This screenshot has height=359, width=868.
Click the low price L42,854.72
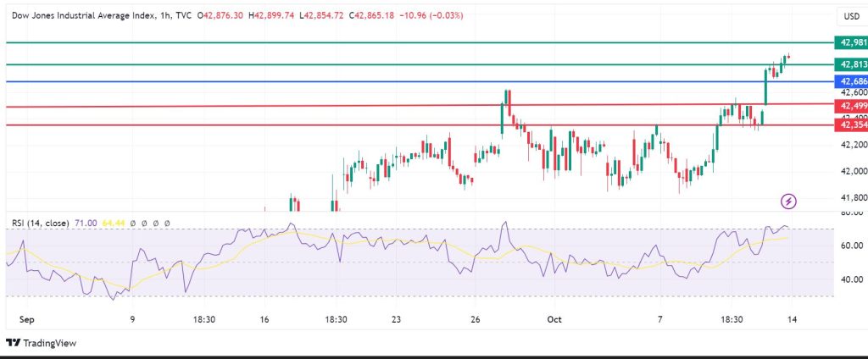click(321, 16)
